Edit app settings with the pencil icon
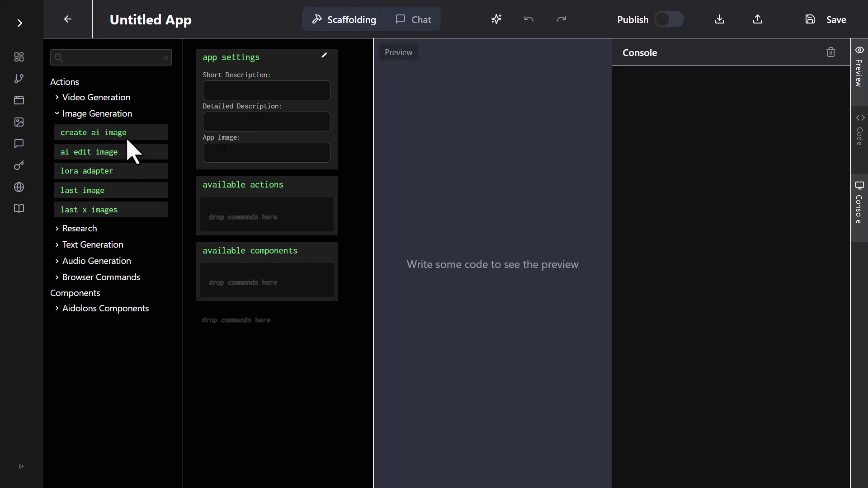Viewport: 868px width, 488px height. coord(324,55)
